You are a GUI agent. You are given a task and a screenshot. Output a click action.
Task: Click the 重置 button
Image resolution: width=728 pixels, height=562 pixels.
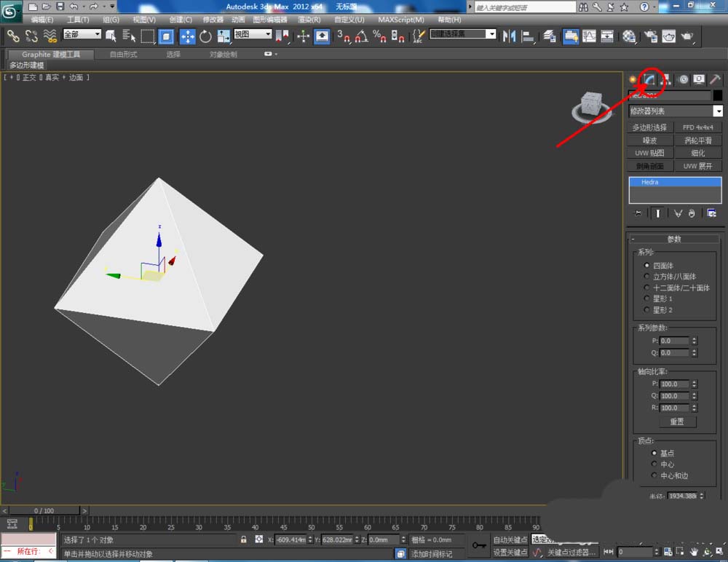677,422
